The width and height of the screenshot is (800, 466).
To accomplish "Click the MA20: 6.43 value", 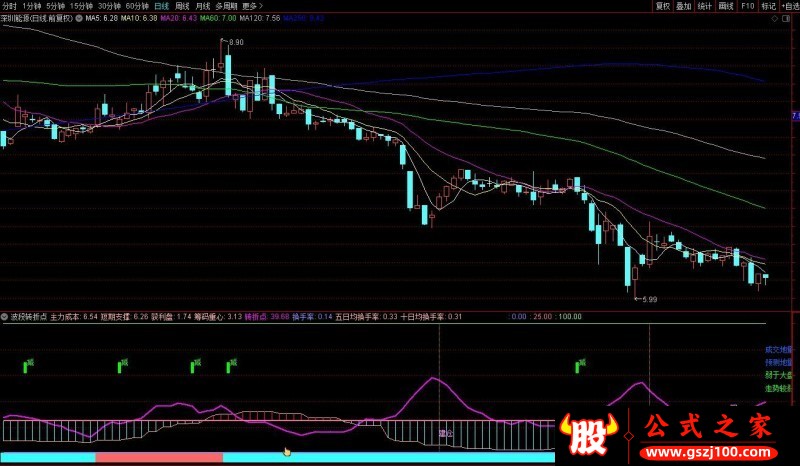I will point(179,18).
